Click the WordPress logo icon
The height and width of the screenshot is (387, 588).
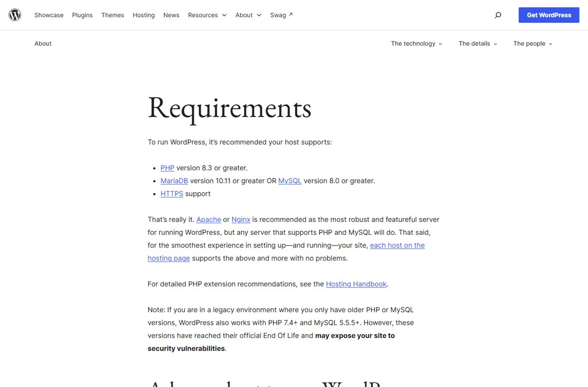(x=15, y=15)
